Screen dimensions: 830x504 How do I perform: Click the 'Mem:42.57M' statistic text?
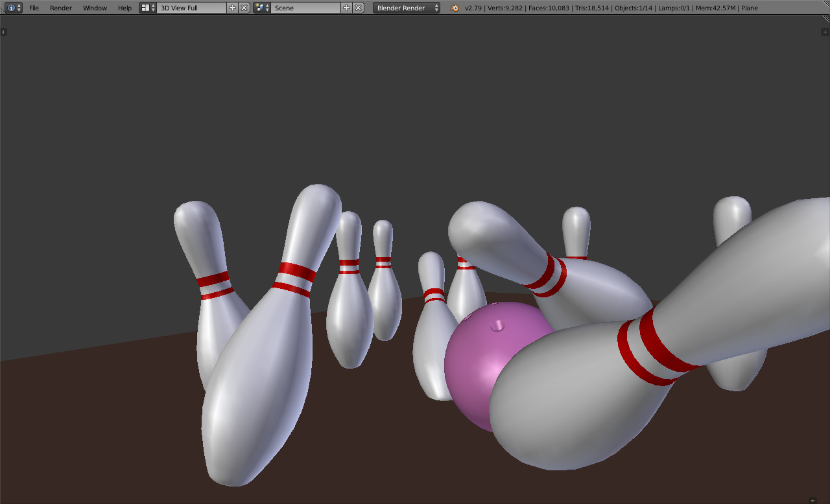[x=715, y=8]
